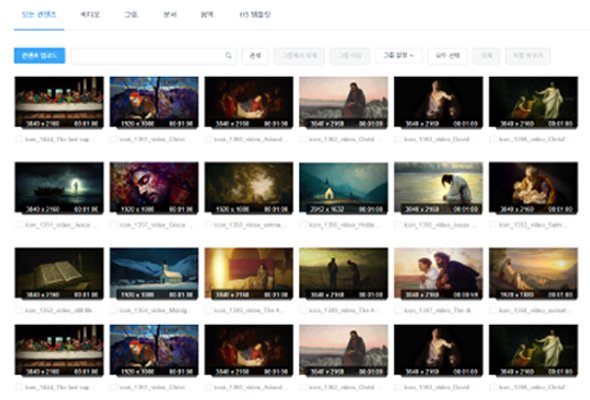Tick the checkbox for icon_1355_video_Jesus
This screenshot has height=400, width=590.
point(397,225)
